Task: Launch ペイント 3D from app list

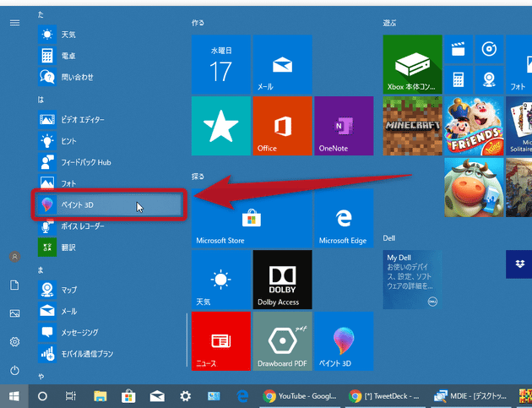Action: tap(109, 204)
